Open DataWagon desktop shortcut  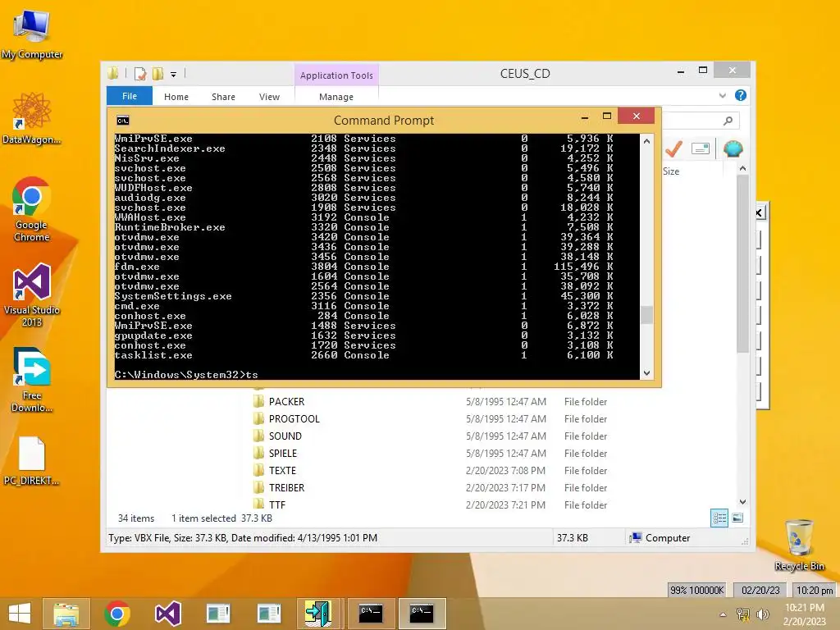tap(32, 118)
